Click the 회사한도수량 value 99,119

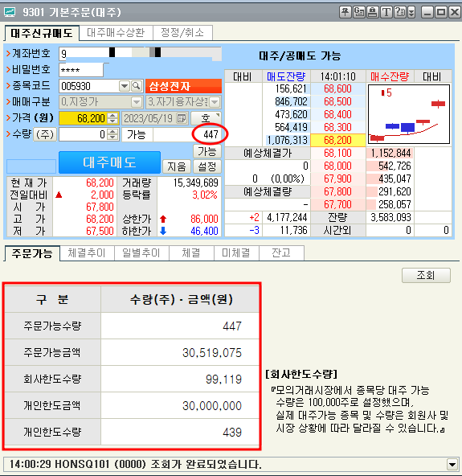click(223, 380)
